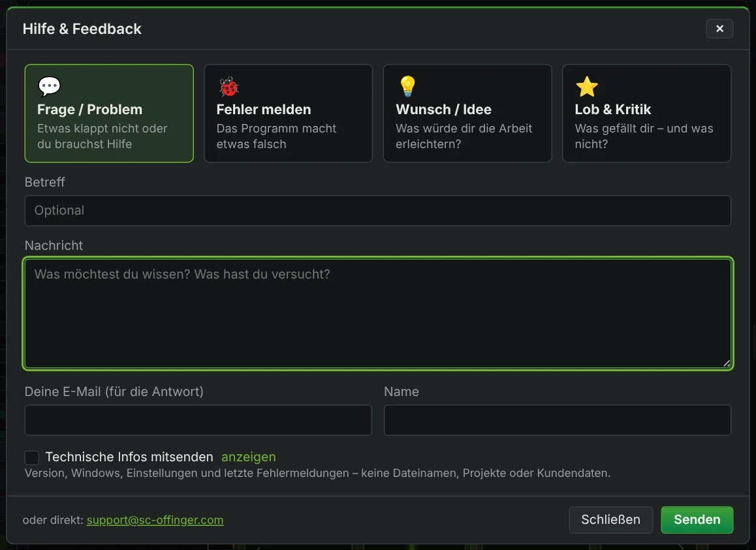Click the star icon on Lob & Kritik

coord(587,87)
